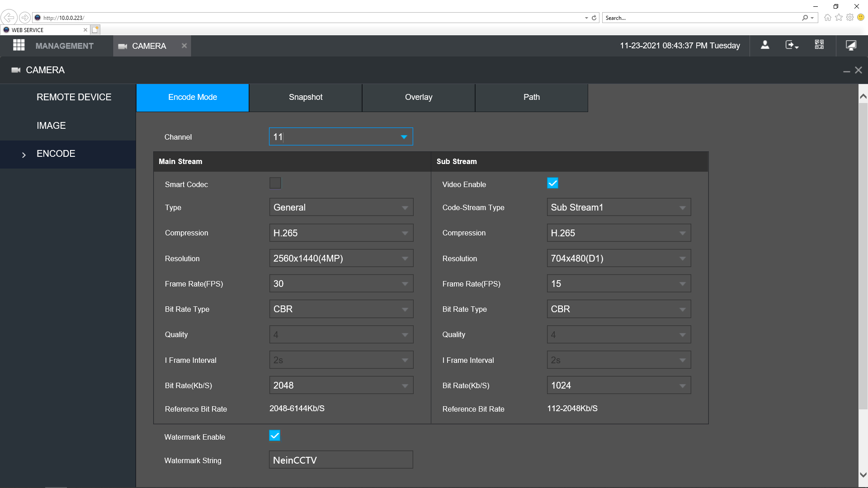Minimize the CAMERA panel
868x488 pixels.
[847, 71]
